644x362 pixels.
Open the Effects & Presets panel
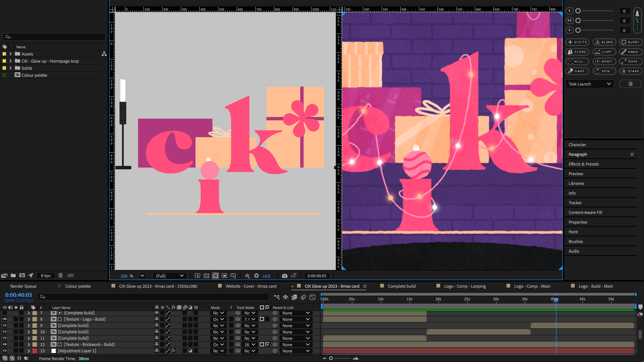coord(583,164)
